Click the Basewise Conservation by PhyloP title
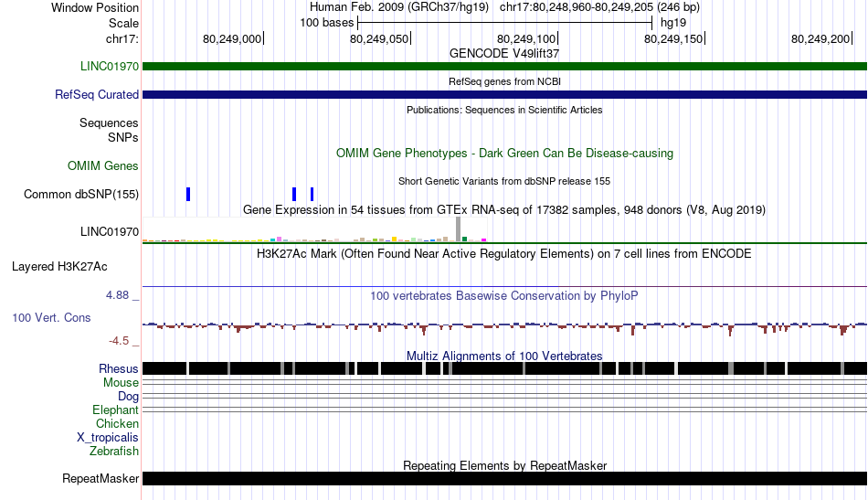Image resolution: width=868 pixels, height=500 pixels. pyautogui.click(x=504, y=295)
